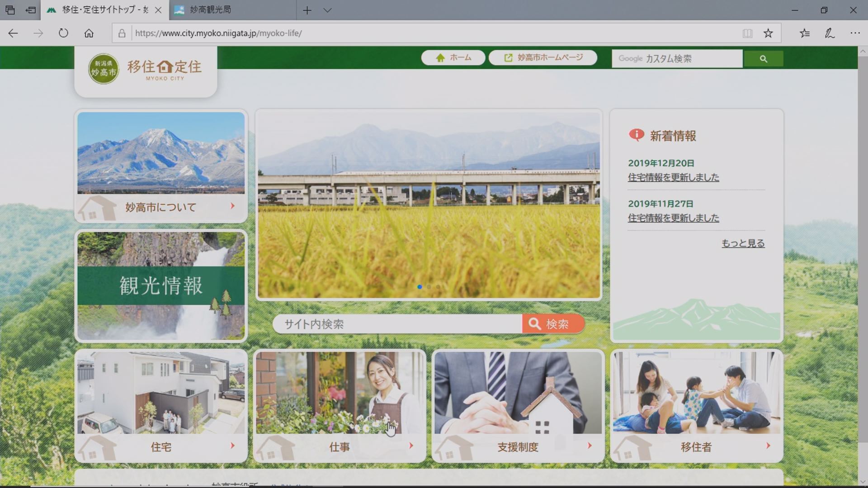Click arrow on 妙高市について card

coord(232,206)
